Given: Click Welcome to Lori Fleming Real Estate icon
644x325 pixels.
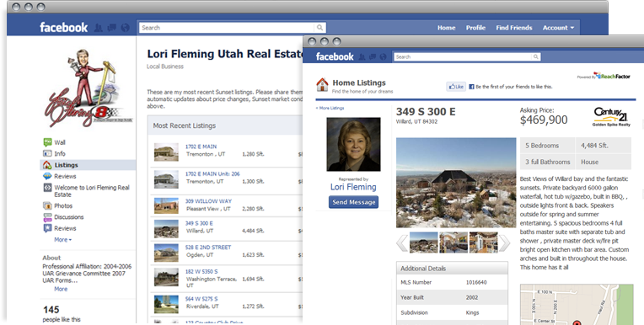Looking at the screenshot, I should (x=47, y=188).
